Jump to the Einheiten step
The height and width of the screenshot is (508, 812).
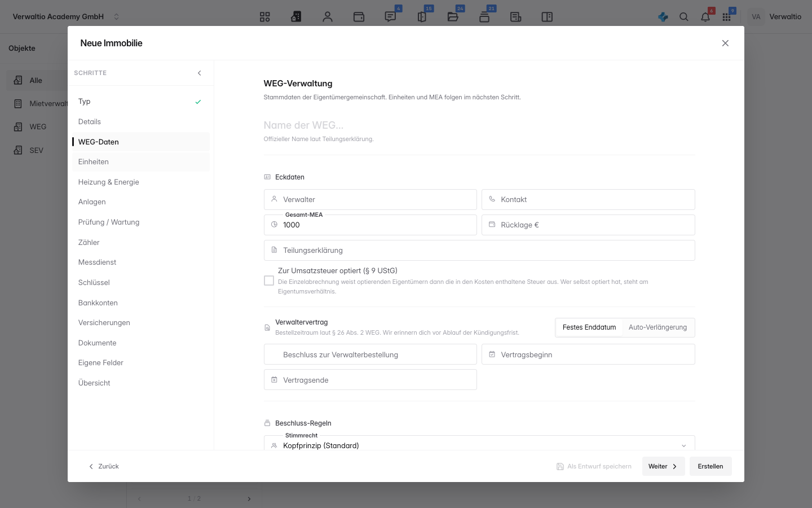[141, 162]
